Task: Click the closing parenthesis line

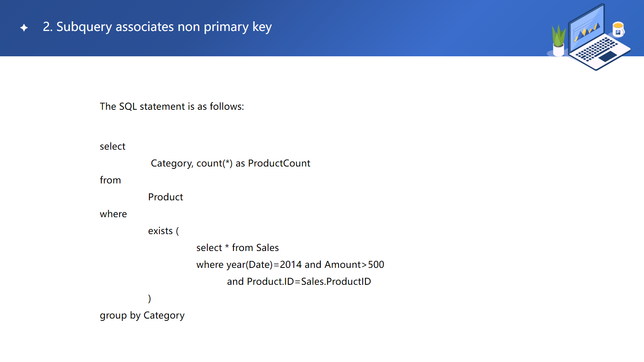Action: (x=150, y=298)
